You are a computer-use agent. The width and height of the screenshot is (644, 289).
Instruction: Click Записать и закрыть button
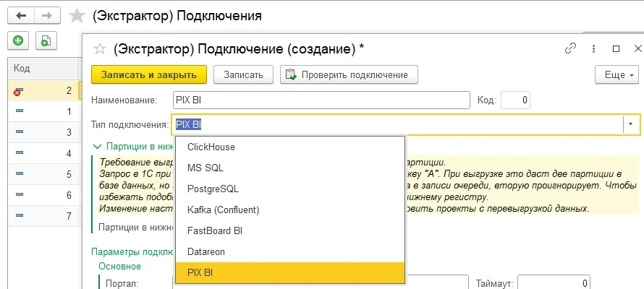click(149, 74)
